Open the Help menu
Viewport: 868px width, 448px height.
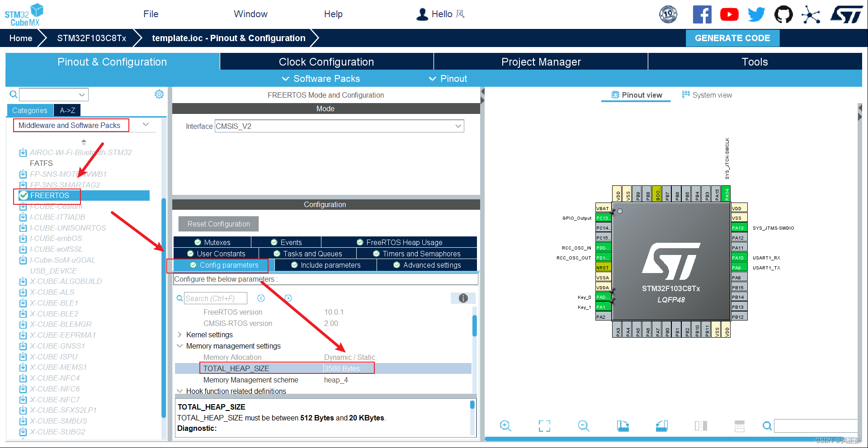coord(333,14)
